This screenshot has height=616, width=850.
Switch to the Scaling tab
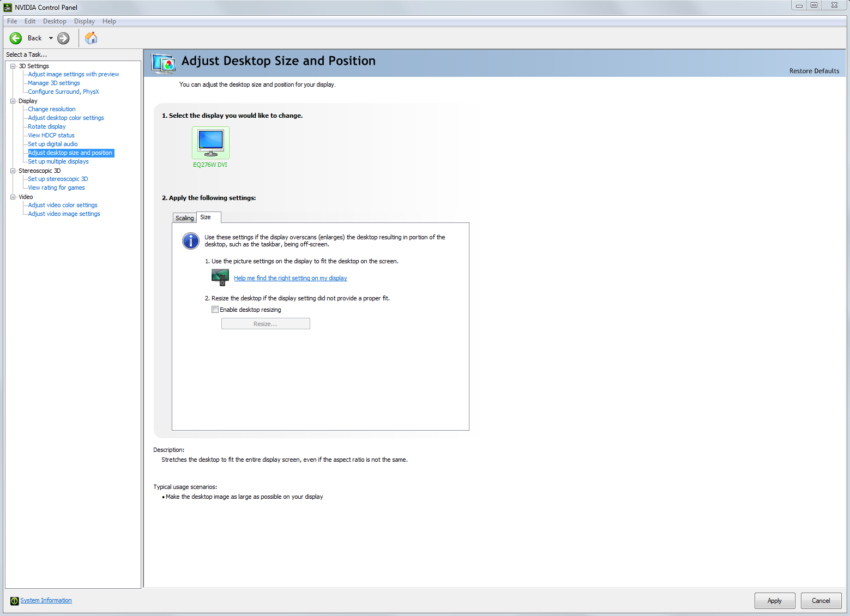(x=185, y=218)
